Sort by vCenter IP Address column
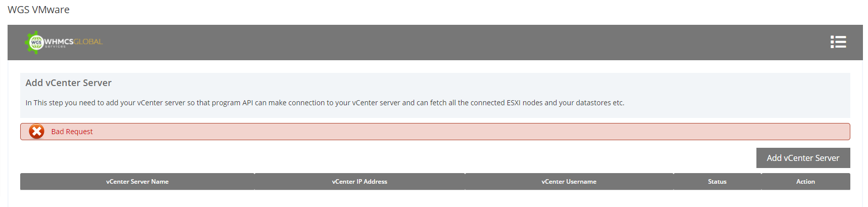868x207 pixels. tap(360, 182)
